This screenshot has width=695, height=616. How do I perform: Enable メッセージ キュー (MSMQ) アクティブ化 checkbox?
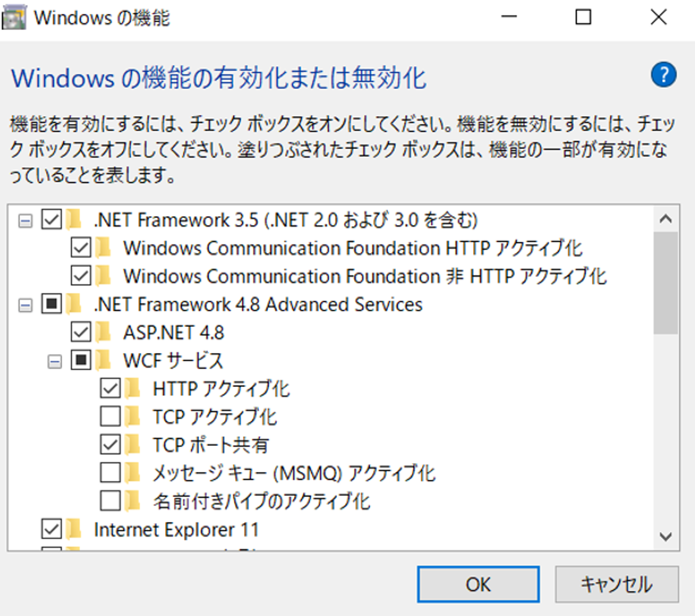pos(111,473)
